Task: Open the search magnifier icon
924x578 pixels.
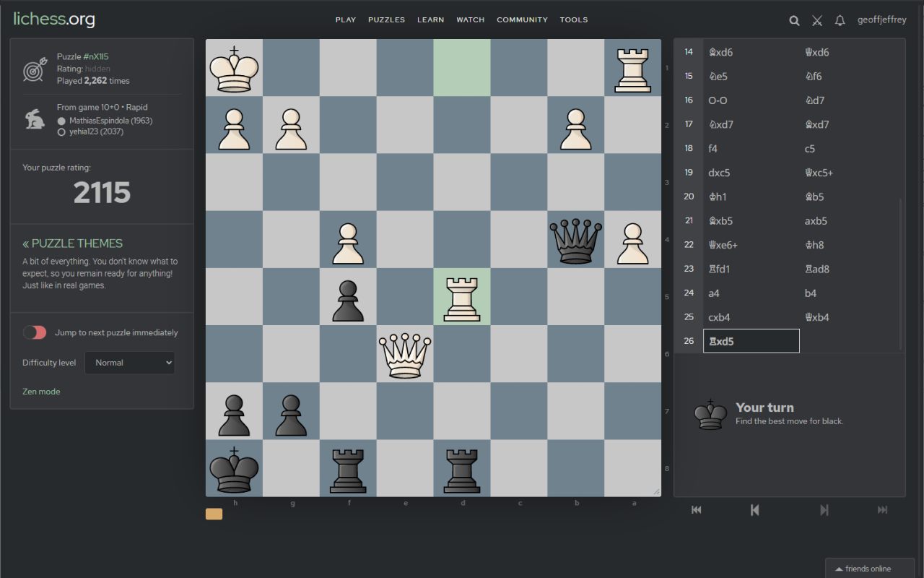Action: [x=794, y=20]
